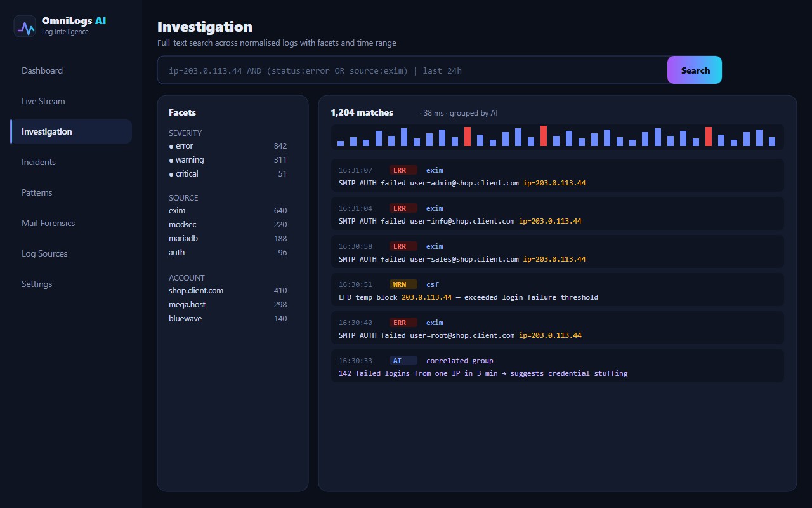
Task: Focus the log query search field
Action: pyautogui.click(x=412, y=70)
